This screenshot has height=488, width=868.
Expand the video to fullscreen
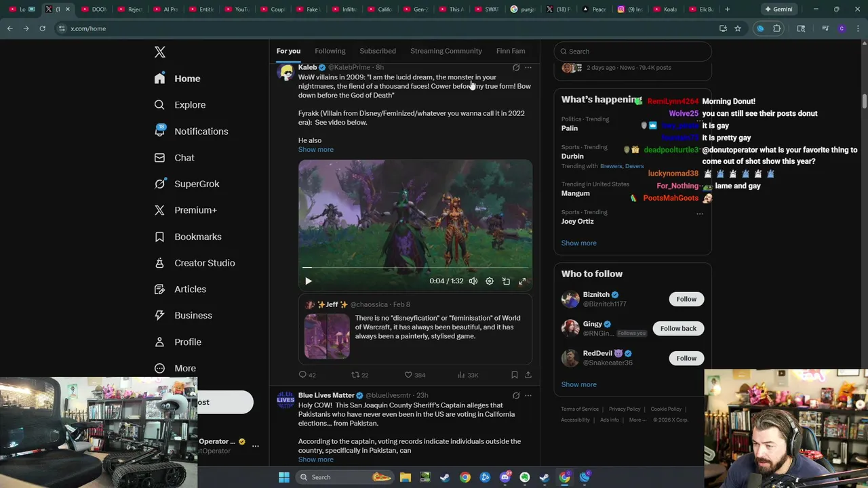pyautogui.click(x=522, y=281)
